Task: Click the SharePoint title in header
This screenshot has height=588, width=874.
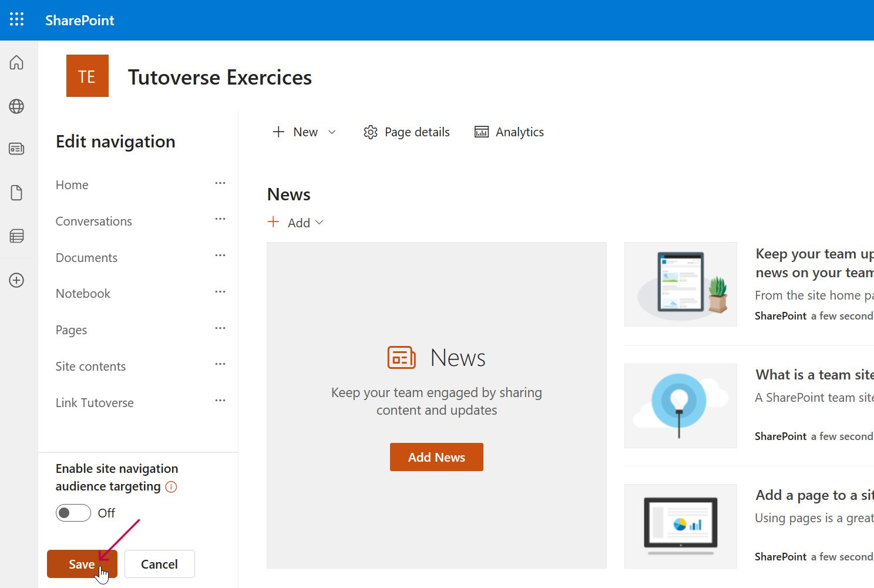Action: pyautogui.click(x=80, y=20)
